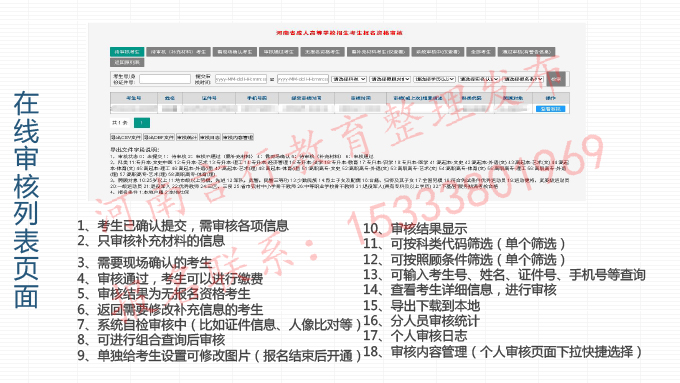Click note line 7、系统自检审核中
680x383 pixels.
tap(219, 324)
